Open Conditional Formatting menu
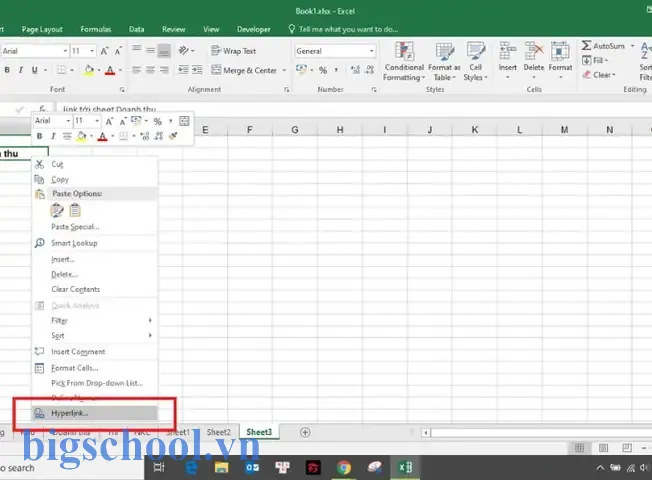This screenshot has height=480, width=652. click(x=404, y=62)
